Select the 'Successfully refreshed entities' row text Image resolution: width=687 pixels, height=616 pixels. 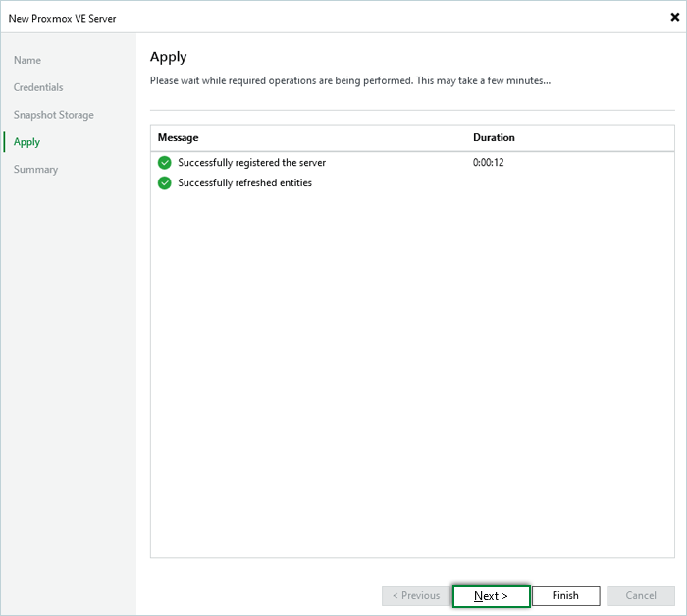[x=244, y=183]
